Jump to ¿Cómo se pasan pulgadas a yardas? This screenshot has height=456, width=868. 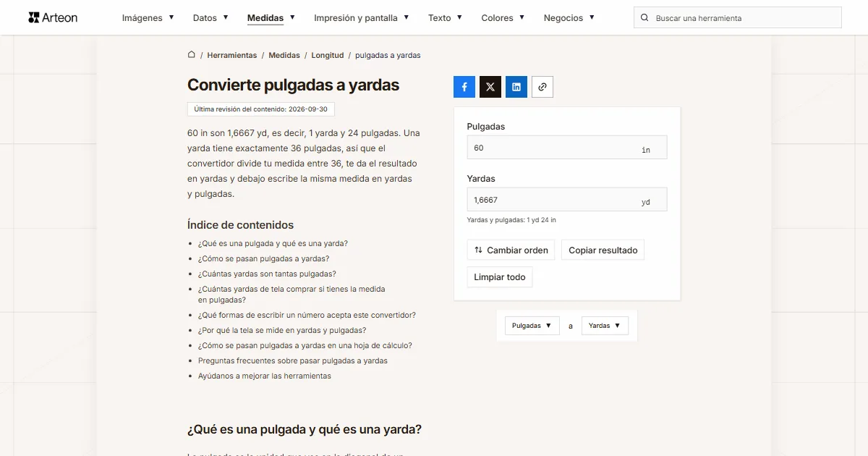coord(263,259)
